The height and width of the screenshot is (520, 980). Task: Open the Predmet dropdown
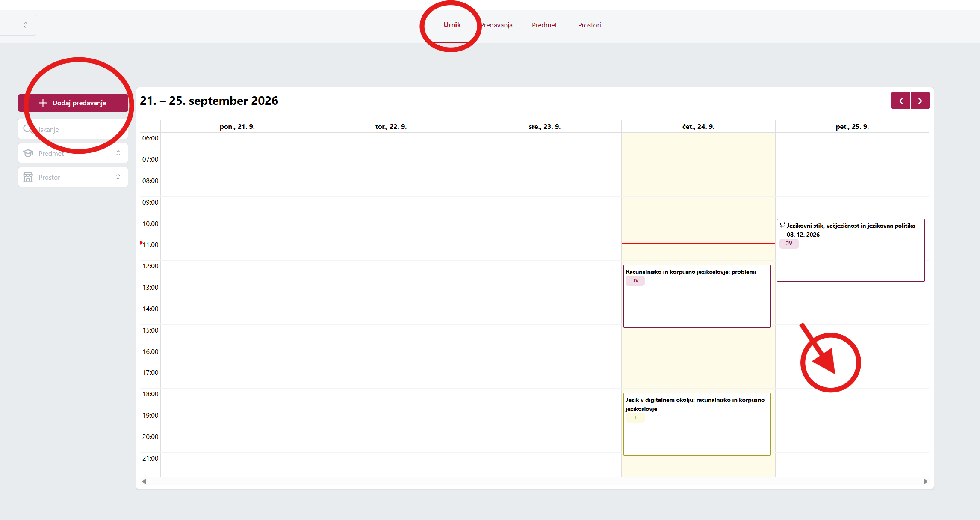click(73, 153)
